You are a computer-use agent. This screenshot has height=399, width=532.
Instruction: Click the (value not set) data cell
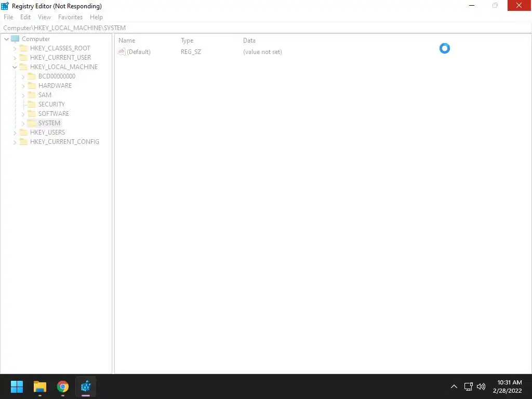coord(262,52)
